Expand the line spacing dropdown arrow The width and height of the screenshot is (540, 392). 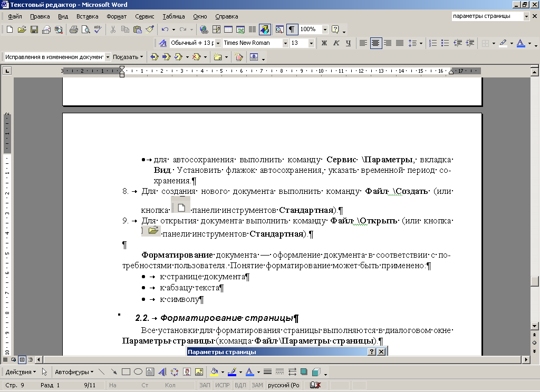click(x=421, y=43)
